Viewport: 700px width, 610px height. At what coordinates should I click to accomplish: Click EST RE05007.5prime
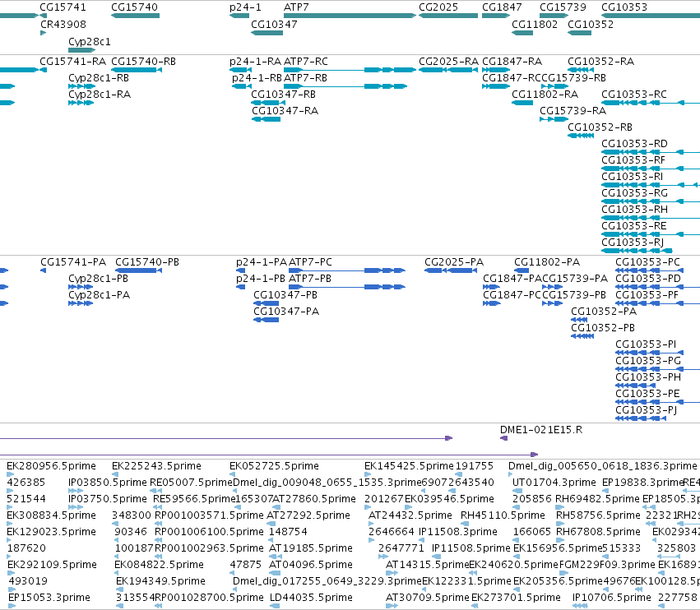click(155, 491)
